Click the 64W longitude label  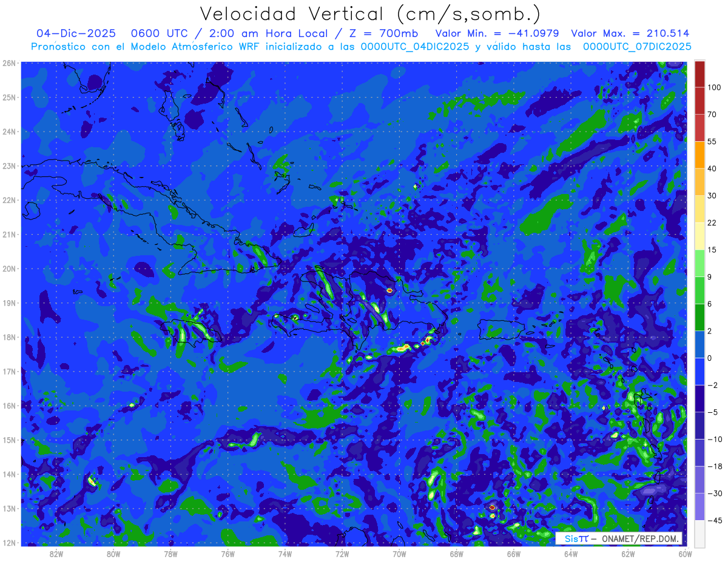pos(570,554)
